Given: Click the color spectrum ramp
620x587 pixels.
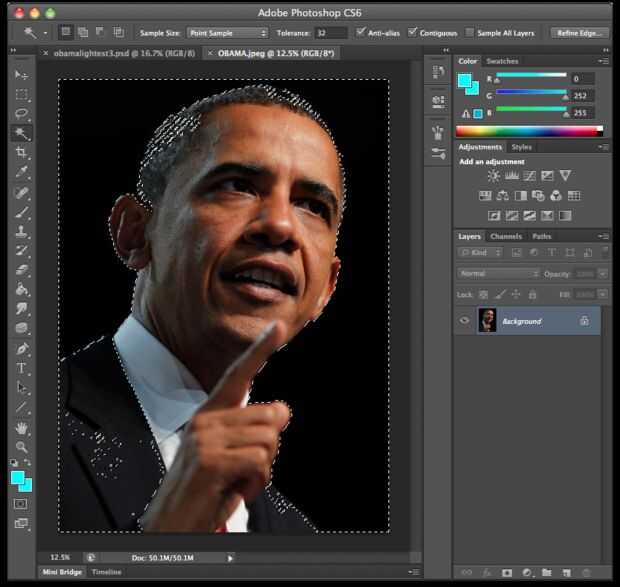Looking at the screenshot, I should tap(529, 131).
